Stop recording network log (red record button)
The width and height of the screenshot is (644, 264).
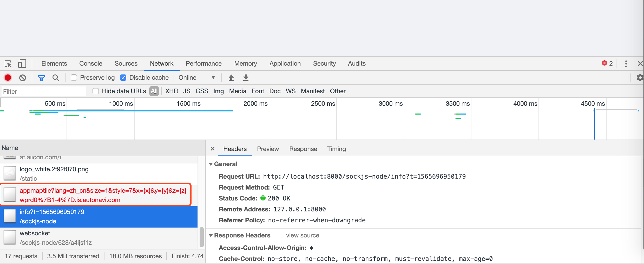(8, 78)
